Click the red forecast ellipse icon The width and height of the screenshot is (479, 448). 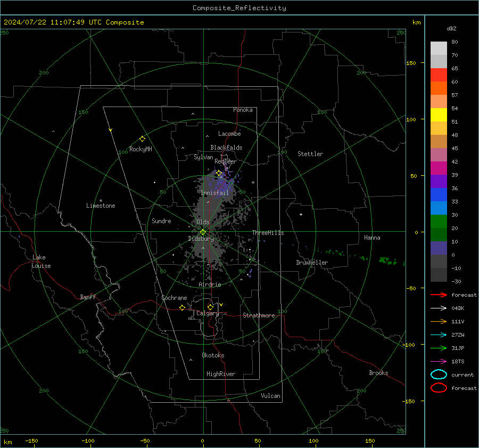coord(439,388)
